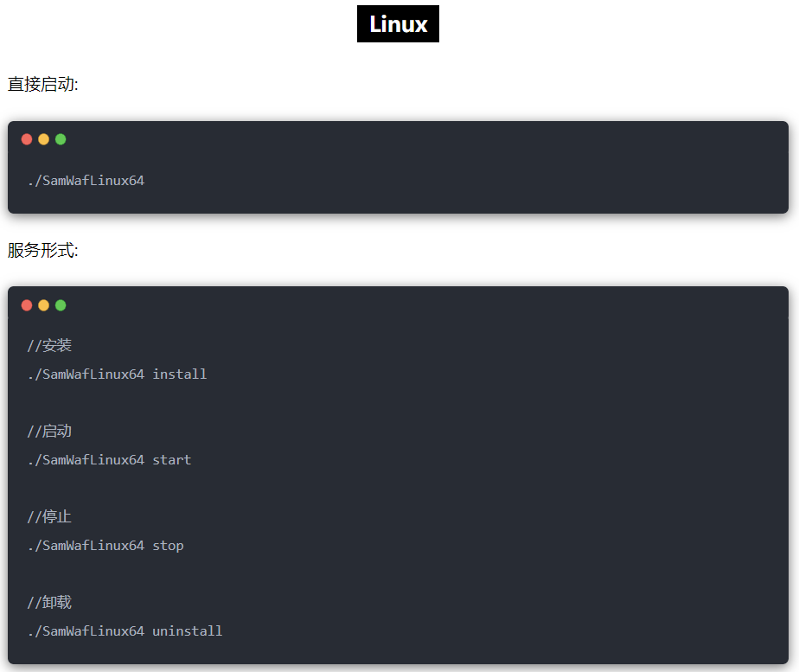Viewport: 799px width, 672px height.
Task: Click the word 'uninstall' in the last command
Action: [x=187, y=631]
